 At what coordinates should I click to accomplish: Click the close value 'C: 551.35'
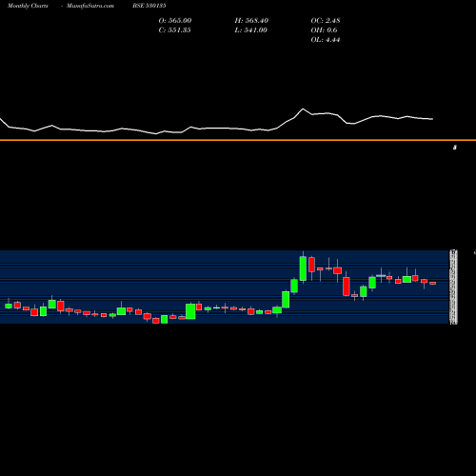[x=175, y=30]
